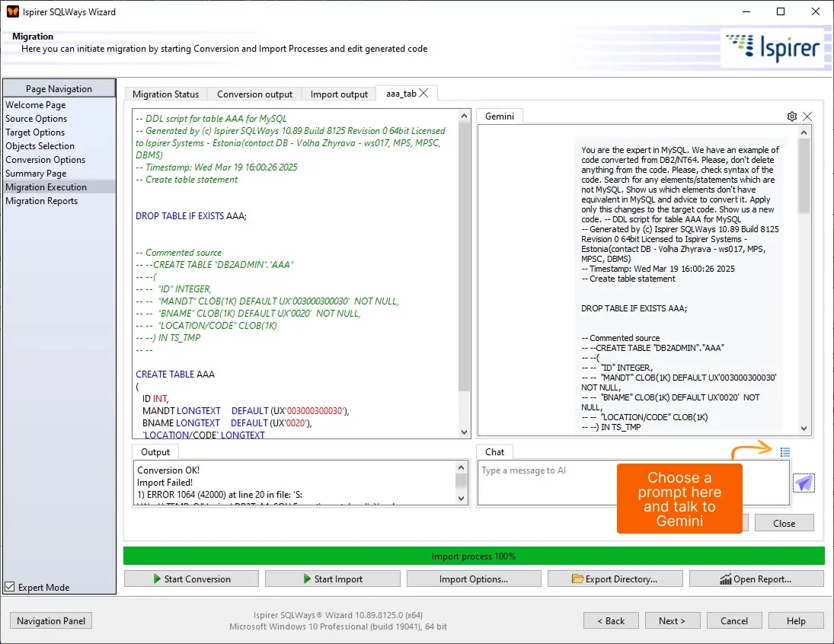Go to Conversion Options page
The width and height of the screenshot is (834, 644).
(x=45, y=160)
